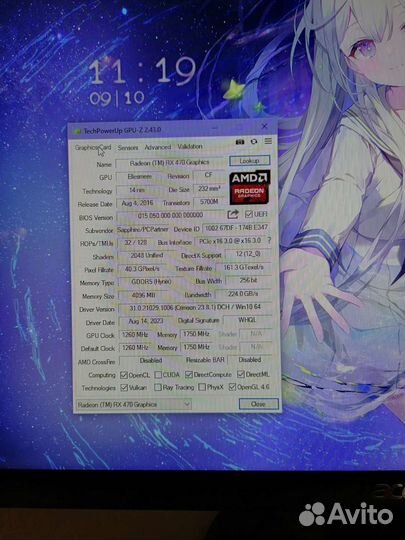Click the Driver Version field
Viewport: 405px width, 540px height.
[x=195, y=307]
